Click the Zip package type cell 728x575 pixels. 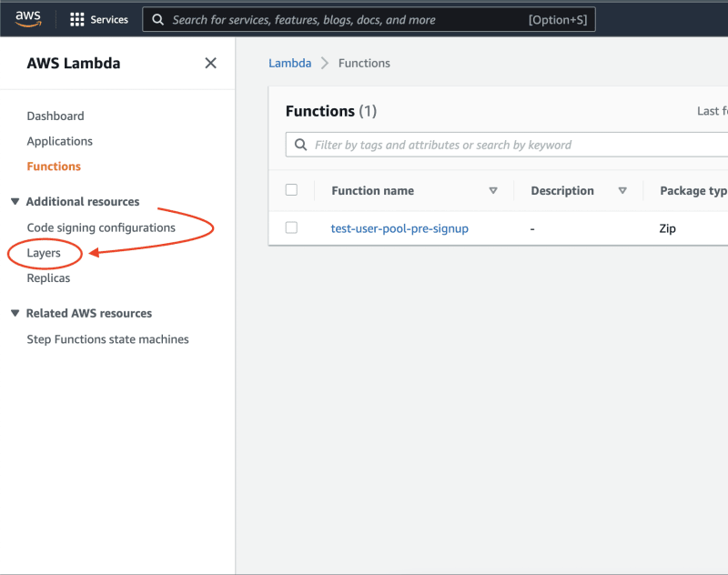668,228
